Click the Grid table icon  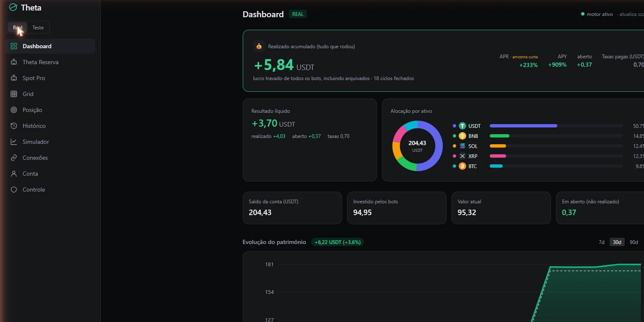pyautogui.click(x=14, y=94)
